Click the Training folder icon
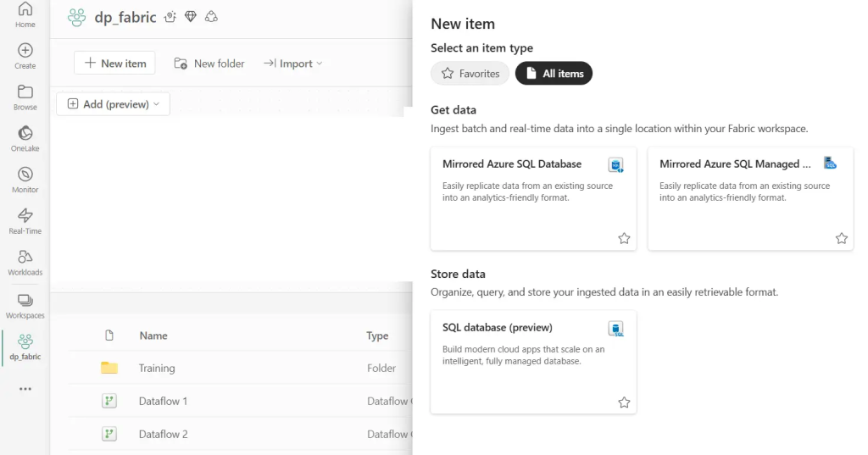This screenshot has height=455, width=868. [x=109, y=368]
